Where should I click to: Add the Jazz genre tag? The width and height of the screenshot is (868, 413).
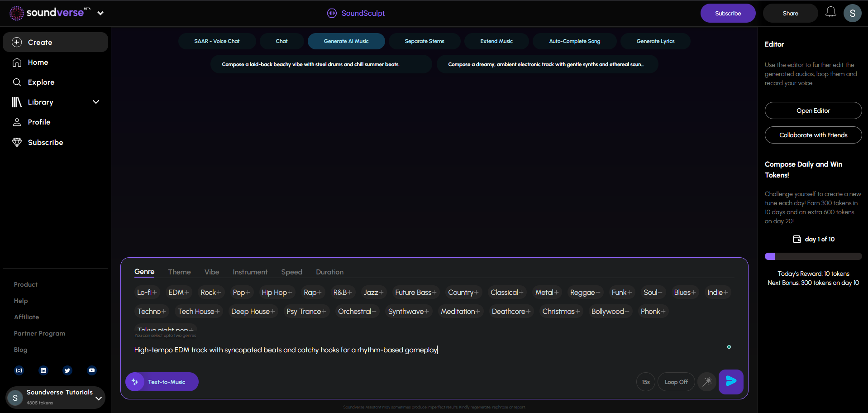pyautogui.click(x=373, y=293)
